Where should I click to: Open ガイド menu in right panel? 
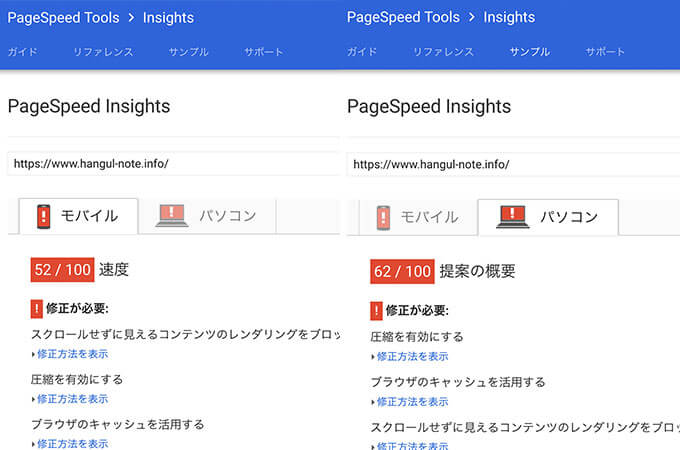362,52
